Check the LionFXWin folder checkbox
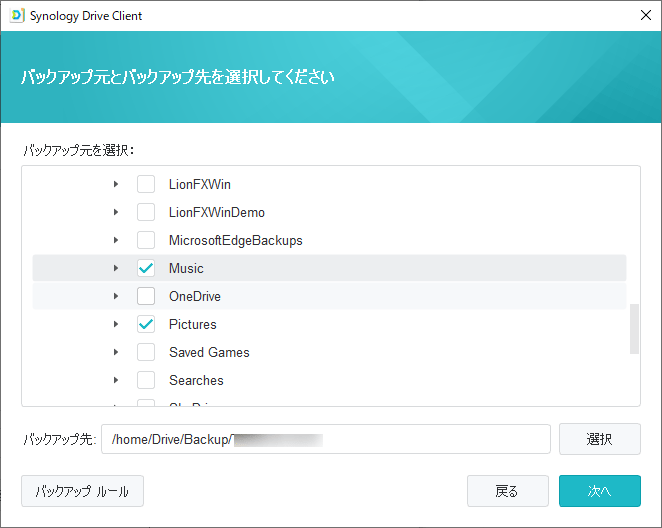 [x=146, y=184]
